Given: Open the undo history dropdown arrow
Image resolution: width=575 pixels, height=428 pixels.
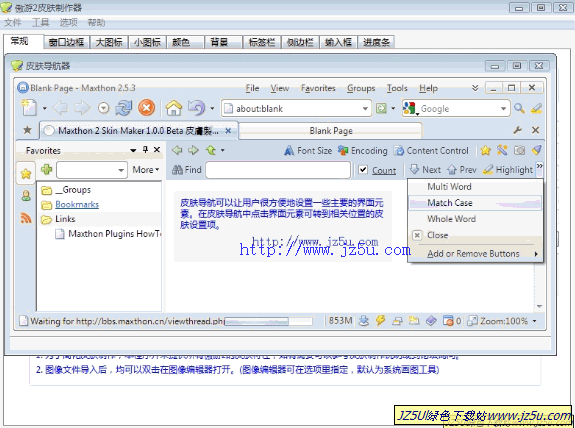Looking at the screenshot, I should click(x=212, y=109).
